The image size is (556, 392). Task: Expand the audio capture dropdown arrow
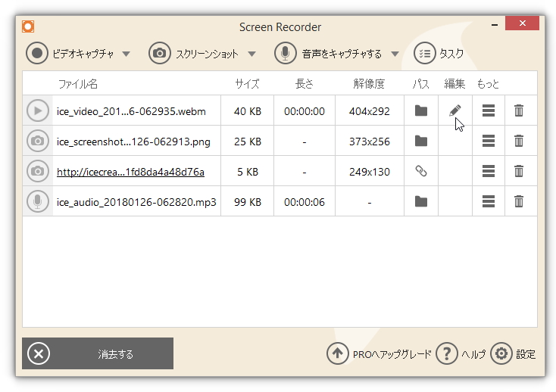point(395,54)
